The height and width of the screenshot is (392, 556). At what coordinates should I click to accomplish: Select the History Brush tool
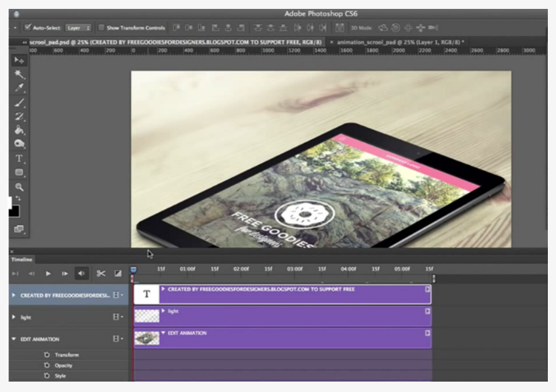click(x=19, y=117)
